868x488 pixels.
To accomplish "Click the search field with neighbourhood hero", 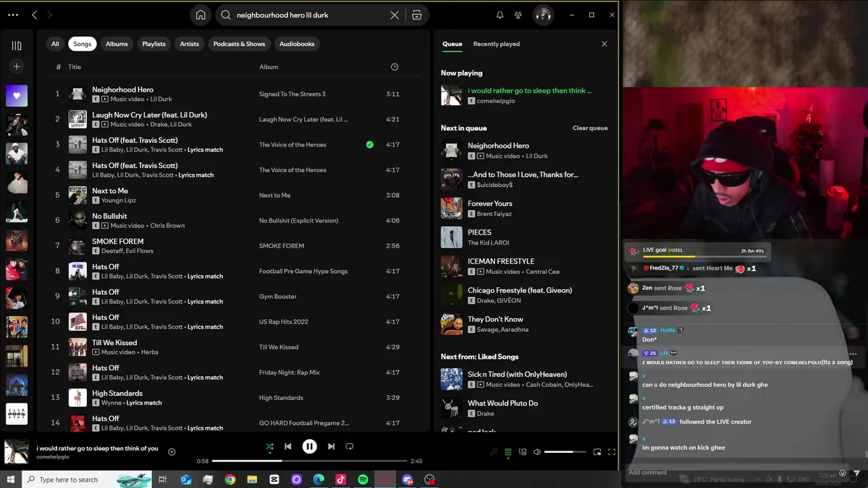I will 309,15.
